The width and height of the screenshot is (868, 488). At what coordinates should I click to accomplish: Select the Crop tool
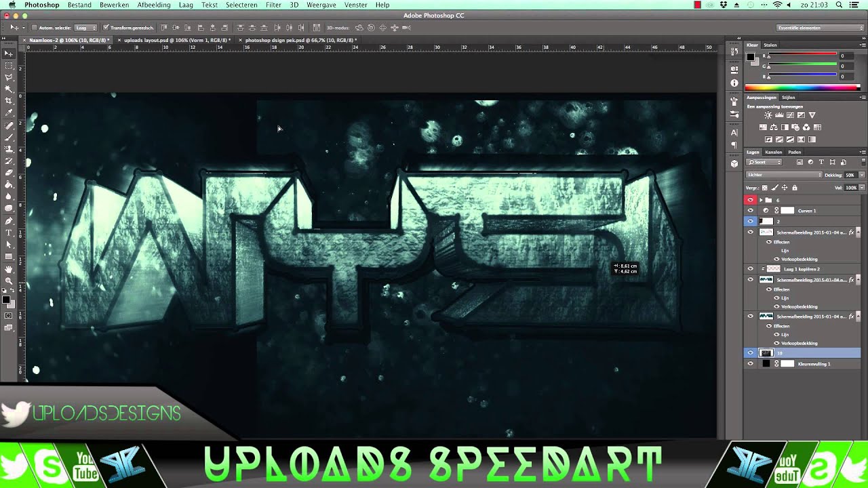click(x=9, y=101)
